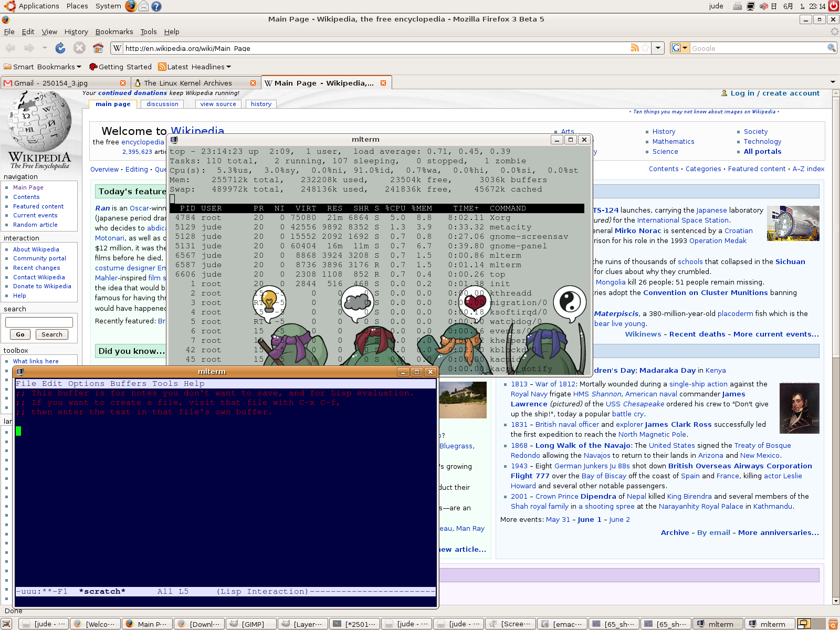This screenshot has height=630, width=840.
Task: Open the search engine selector dropdown
Action: (x=680, y=48)
